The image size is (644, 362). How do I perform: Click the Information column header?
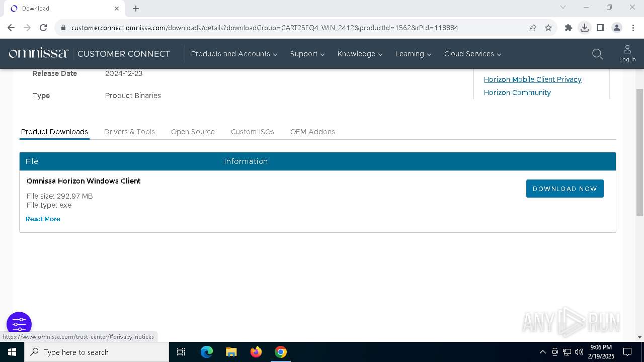tap(246, 161)
